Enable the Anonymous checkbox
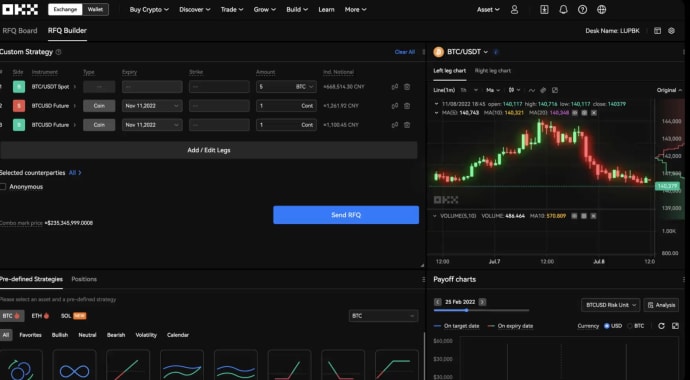The width and height of the screenshot is (690, 380). tap(3, 186)
